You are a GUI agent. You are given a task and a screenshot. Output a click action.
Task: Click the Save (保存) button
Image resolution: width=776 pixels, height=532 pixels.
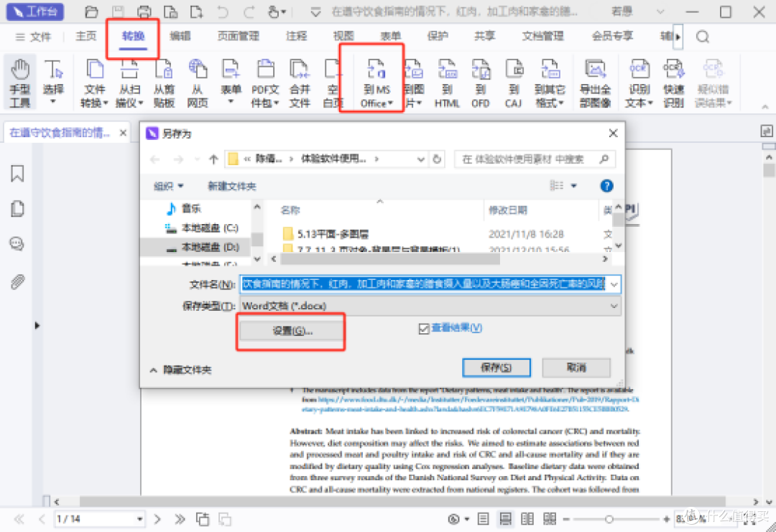pos(496,368)
